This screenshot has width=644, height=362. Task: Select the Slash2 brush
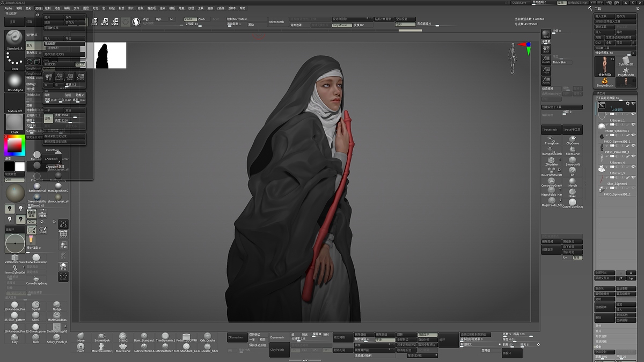pyautogui.click(x=123, y=337)
